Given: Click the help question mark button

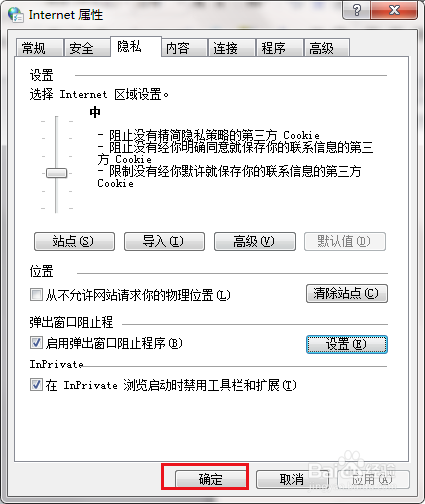Looking at the screenshot, I should [356, 11].
